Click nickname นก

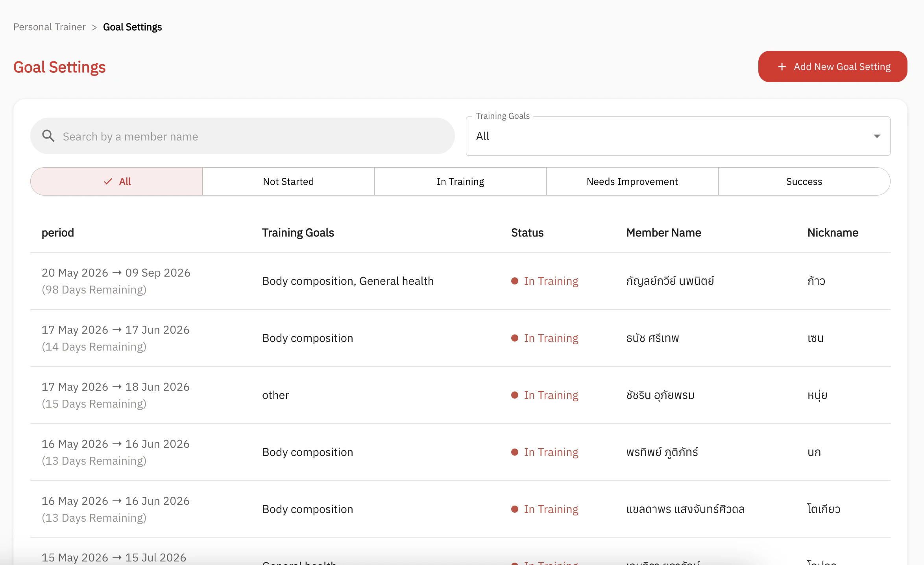click(x=814, y=452)
